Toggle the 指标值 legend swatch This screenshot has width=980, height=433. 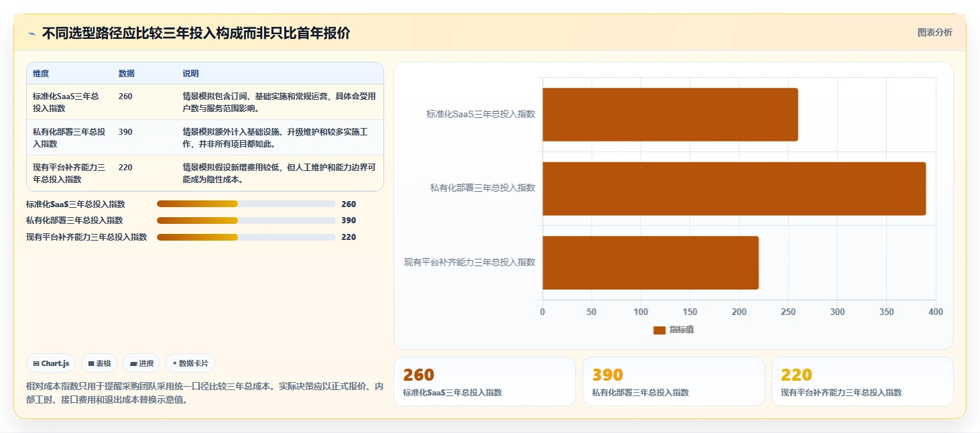click(659, 330)
